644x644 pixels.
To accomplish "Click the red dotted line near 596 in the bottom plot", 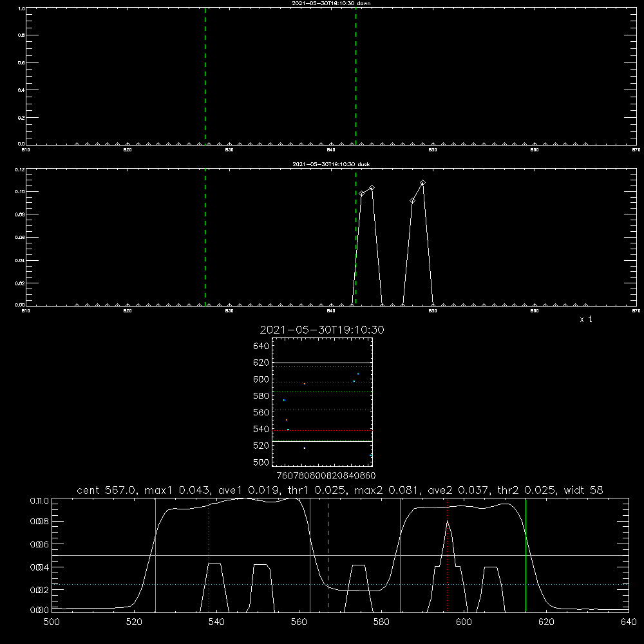I will 448,554.
